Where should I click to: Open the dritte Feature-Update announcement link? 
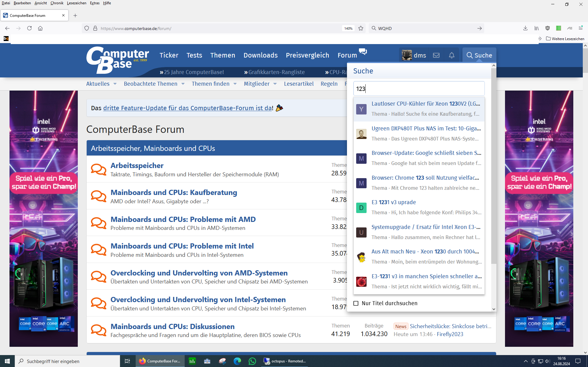187,108
